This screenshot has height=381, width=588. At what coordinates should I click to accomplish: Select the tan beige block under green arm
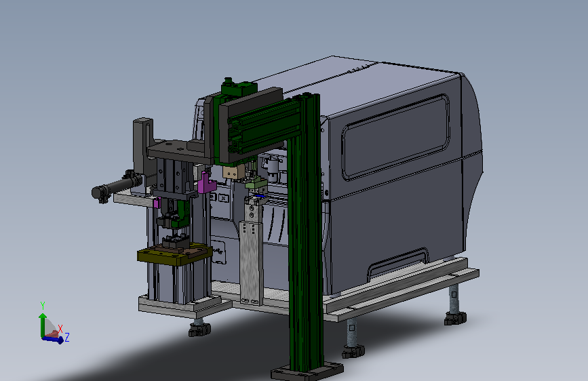coord(233,172)
